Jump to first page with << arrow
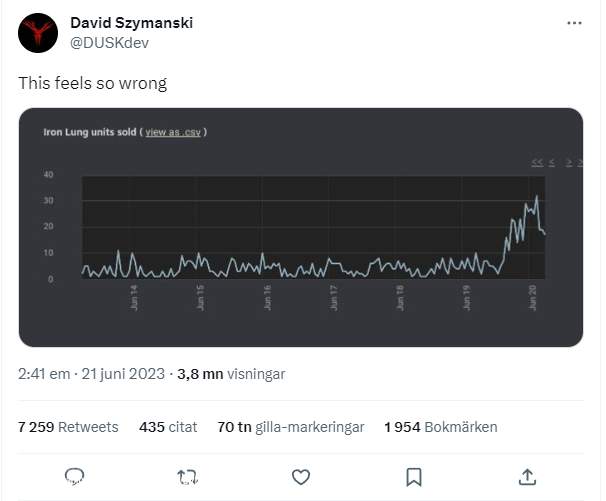This screenshot has height=501, width=606. tap(537, 161)
